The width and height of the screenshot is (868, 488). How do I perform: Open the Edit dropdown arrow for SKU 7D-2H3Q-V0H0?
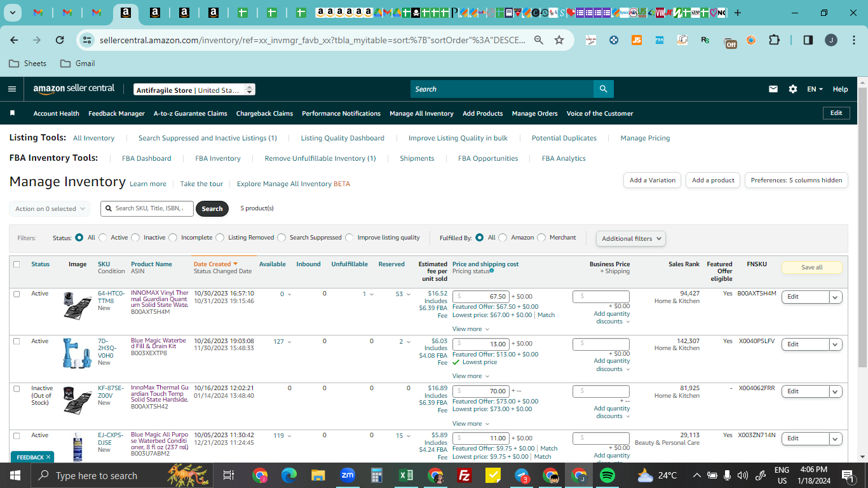coord(836,344)
